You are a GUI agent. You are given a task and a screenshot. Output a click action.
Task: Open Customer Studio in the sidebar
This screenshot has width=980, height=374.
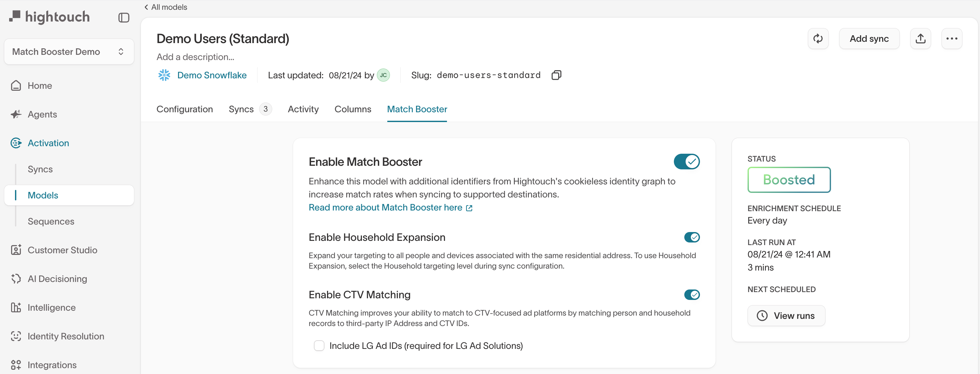(62, 250)
